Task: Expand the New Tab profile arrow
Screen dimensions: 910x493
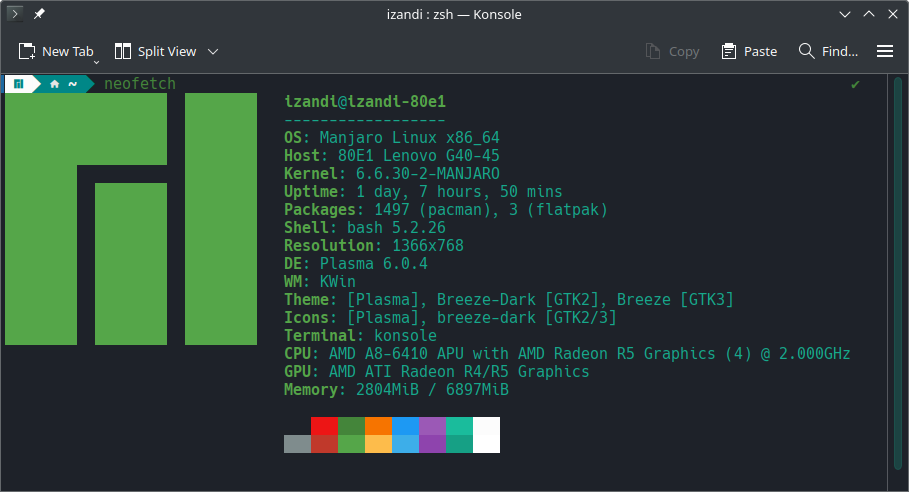Action: (96, 62)
